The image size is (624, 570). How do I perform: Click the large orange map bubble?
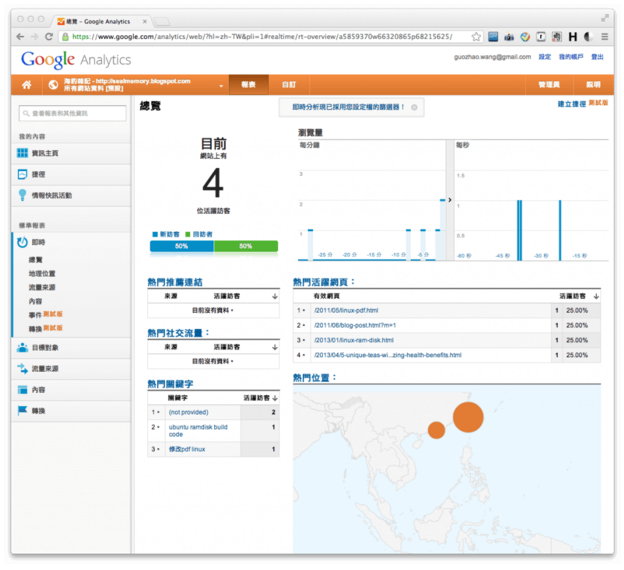click(x=468, y=417)
